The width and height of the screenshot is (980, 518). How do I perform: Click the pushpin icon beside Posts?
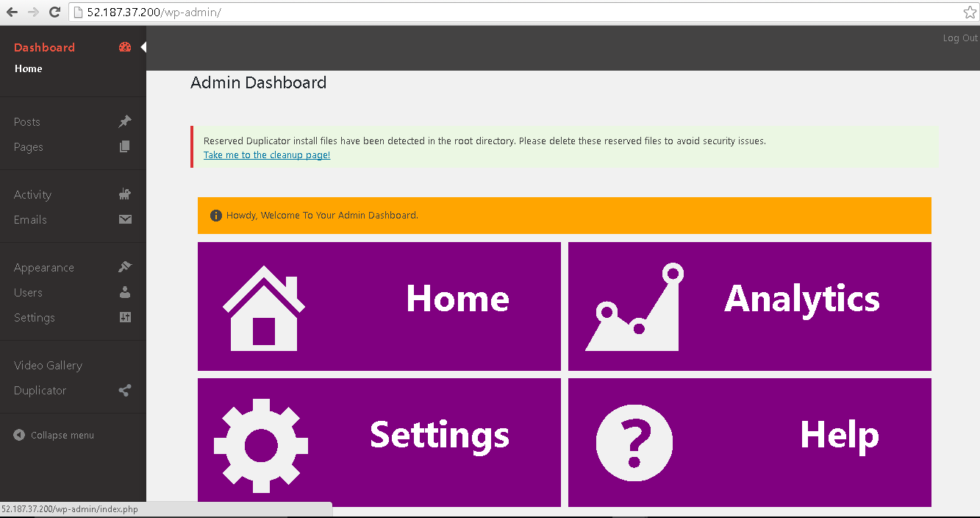(125, 121)
